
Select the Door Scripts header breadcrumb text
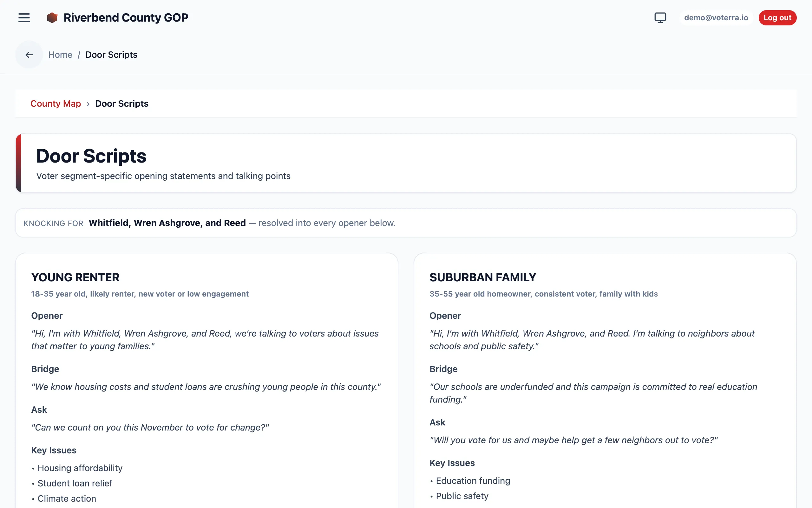click(111, 54)
